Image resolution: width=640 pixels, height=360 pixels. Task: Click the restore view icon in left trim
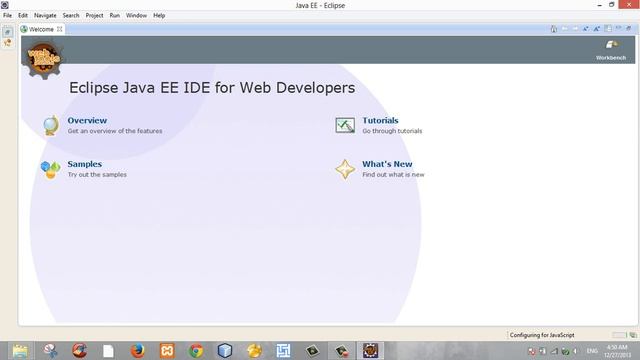pyautogui.click(x=7, y=32)
